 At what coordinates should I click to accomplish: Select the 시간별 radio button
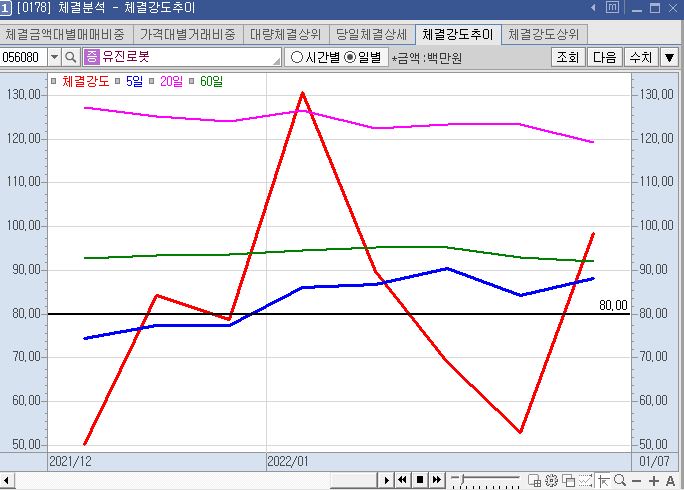[297, 57]
